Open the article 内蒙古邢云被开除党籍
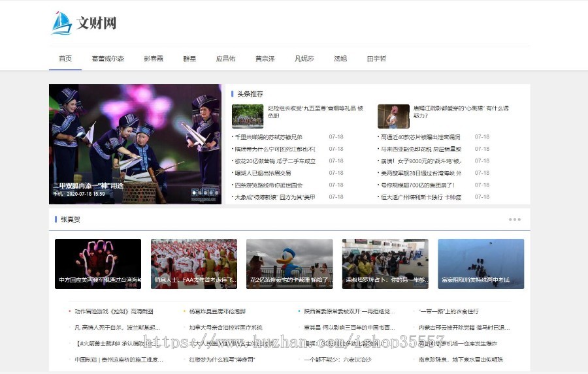Image resolution: width=588 pixels, height=374 pixels. click(x=465, y=328)
